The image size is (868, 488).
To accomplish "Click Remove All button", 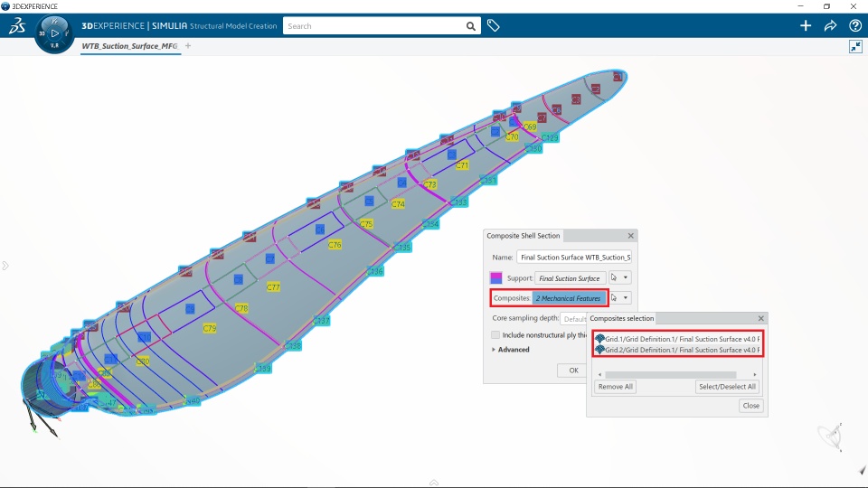I will 615,387.
